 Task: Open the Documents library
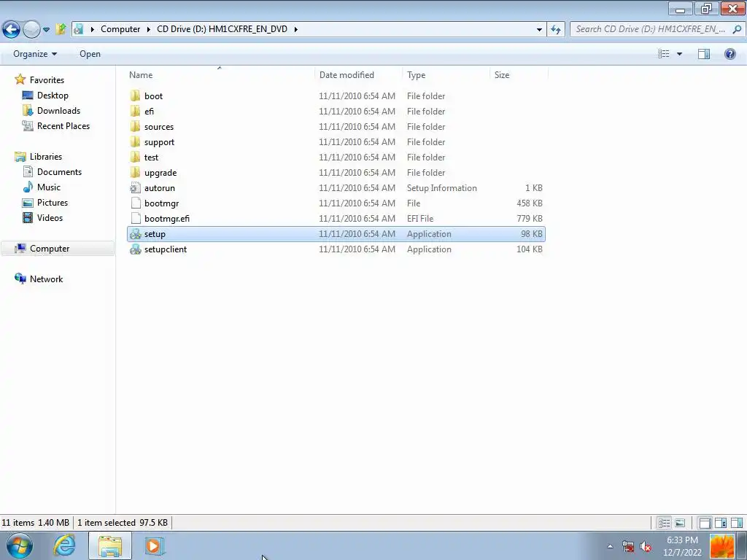tap(59, 172)
